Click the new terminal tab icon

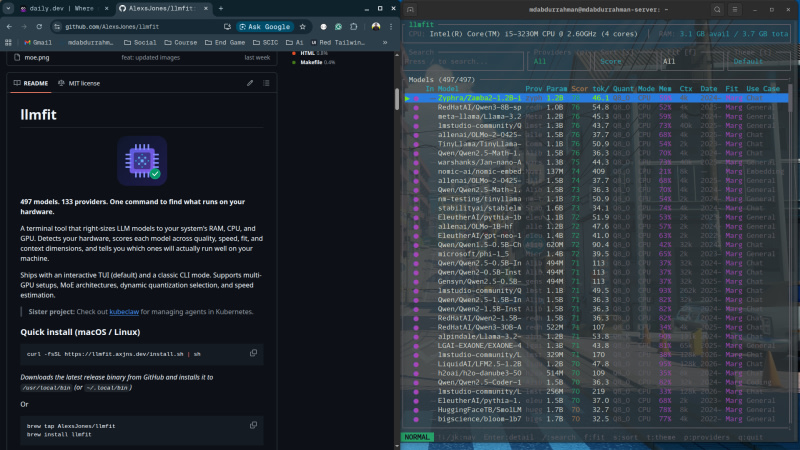(410, 10)
